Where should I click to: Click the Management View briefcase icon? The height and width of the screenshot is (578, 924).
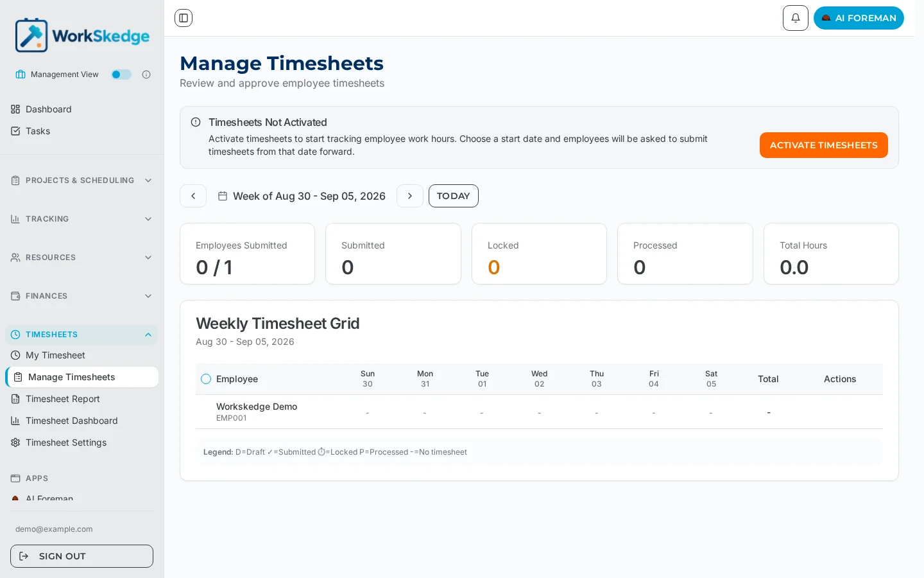pyautogui.click(x=21, y=74)
